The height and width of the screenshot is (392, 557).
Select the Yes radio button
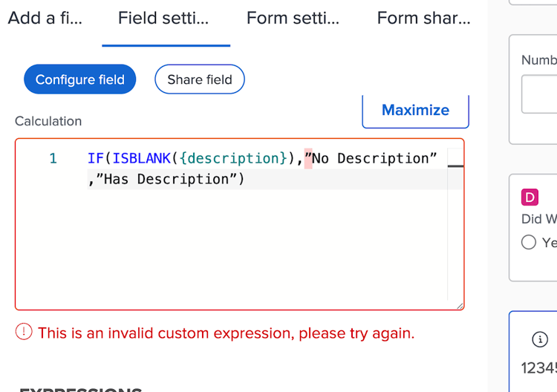(x=529, y=243)
